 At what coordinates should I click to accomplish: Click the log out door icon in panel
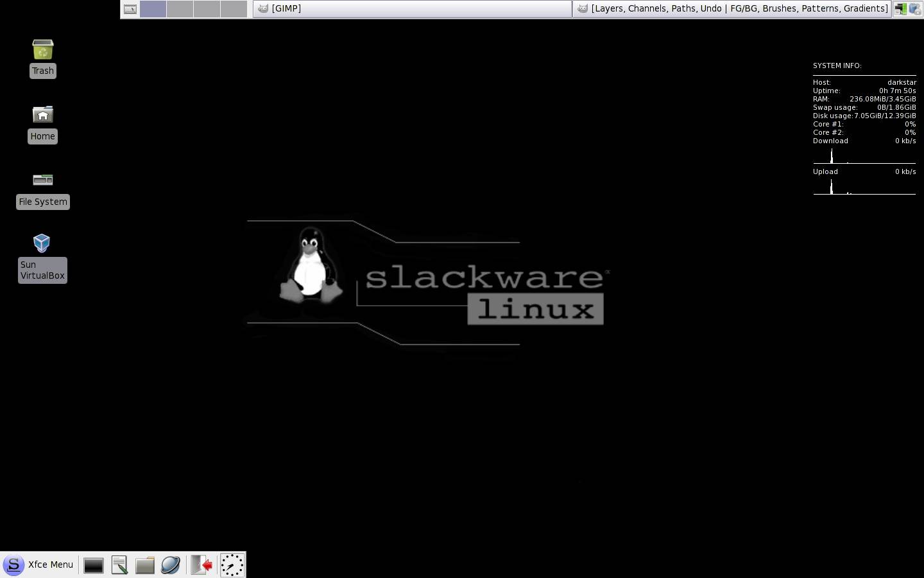(x=201, y=565)
